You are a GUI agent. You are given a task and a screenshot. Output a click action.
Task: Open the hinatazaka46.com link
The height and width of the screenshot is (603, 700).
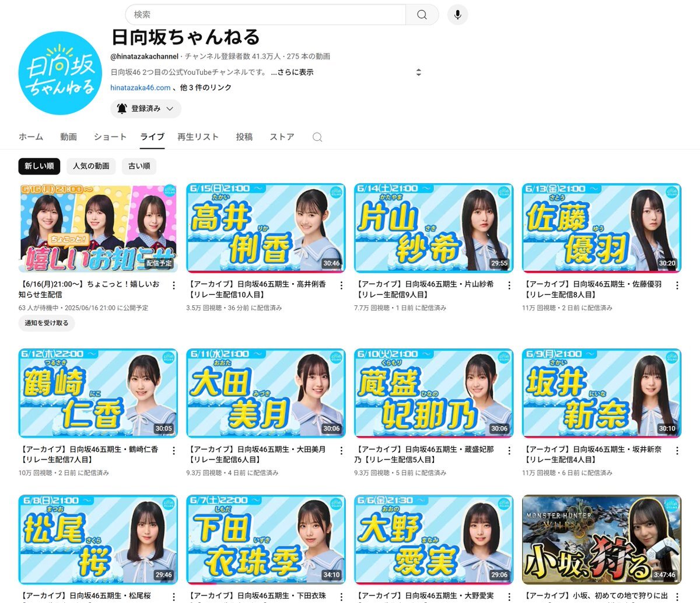tap(141, 88)
